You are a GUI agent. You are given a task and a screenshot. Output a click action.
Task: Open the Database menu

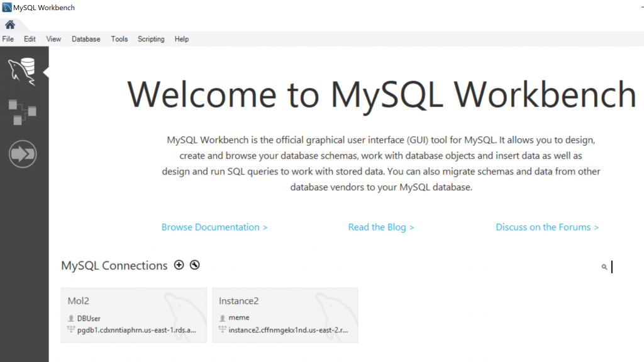(x=86, y=39)
